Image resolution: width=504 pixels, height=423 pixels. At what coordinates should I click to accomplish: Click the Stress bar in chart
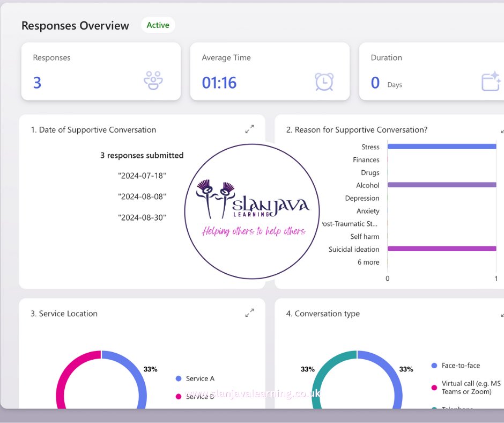click(x=442, y=147)
